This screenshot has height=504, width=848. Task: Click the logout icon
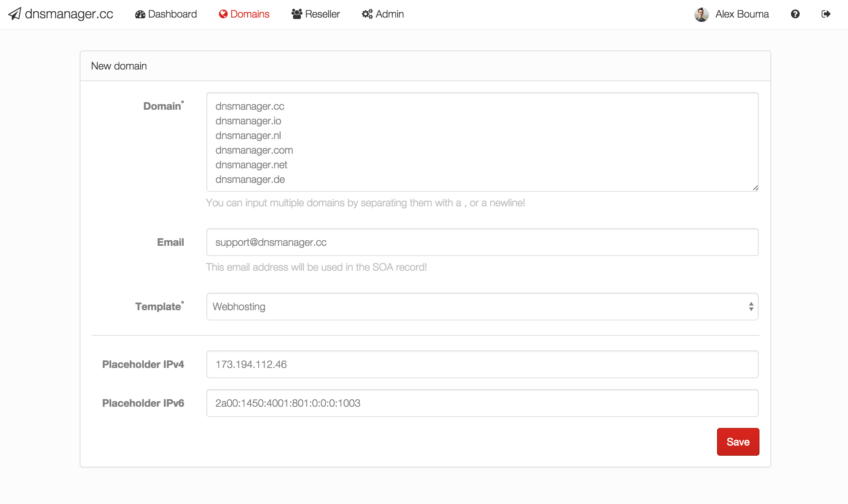coord(826,14)
